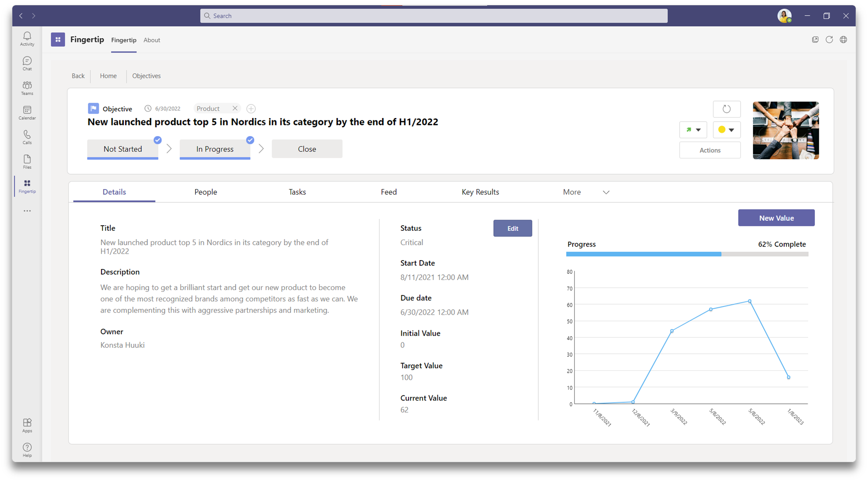The height and width of the screenshot is (481, 868).
Task: Switch to the Details tab
Action: [x=114, y=192]
